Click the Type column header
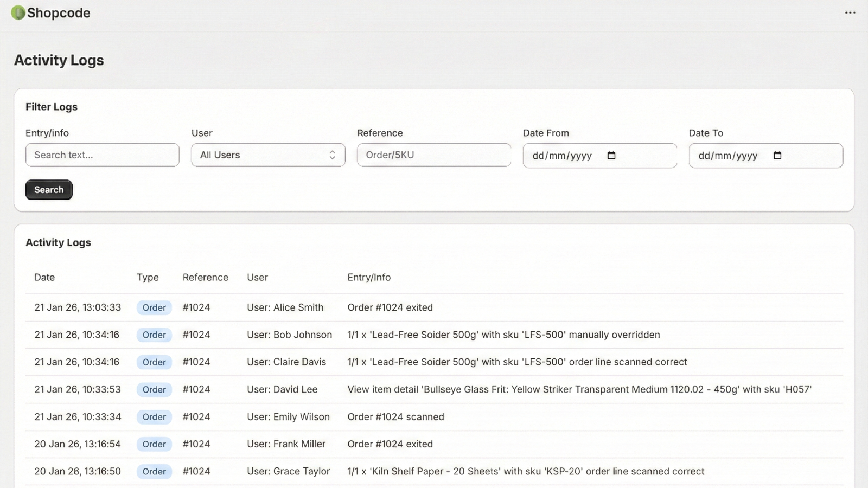Viewport: 868px width, 488px height. (148, 278)
